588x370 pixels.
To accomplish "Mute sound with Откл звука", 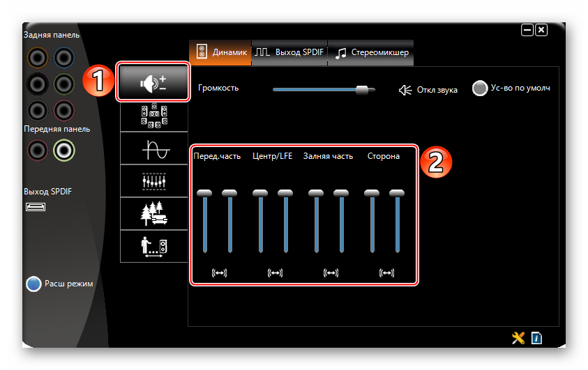I will pyautogui.click(x=428, y=90).
